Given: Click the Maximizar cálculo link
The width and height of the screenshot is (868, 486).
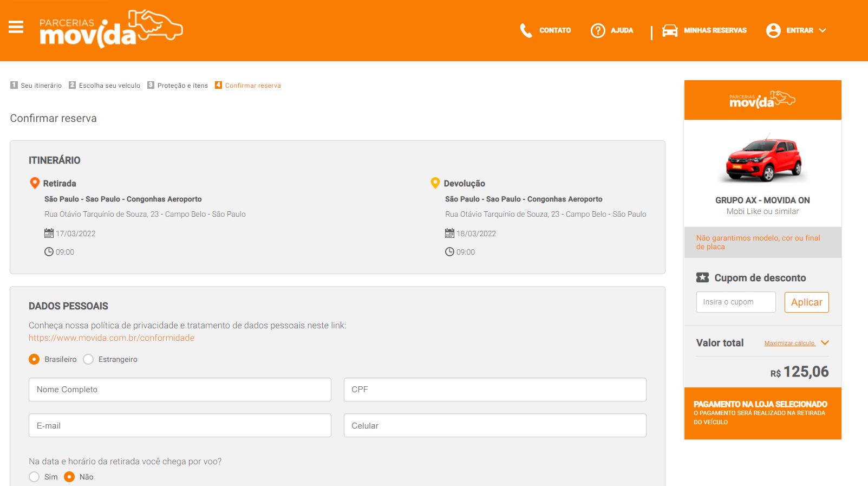Looking at the screenshot, I should coord(790,343).
